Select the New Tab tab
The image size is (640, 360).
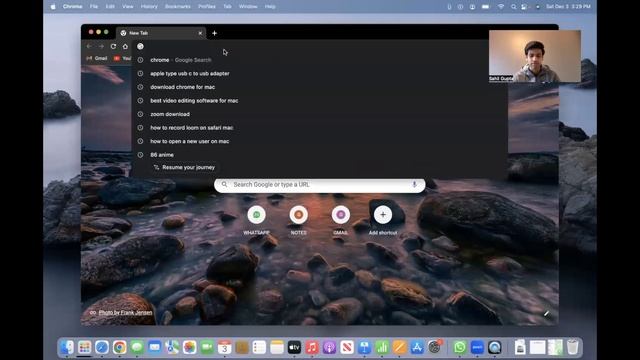click(x=161, y=33)
